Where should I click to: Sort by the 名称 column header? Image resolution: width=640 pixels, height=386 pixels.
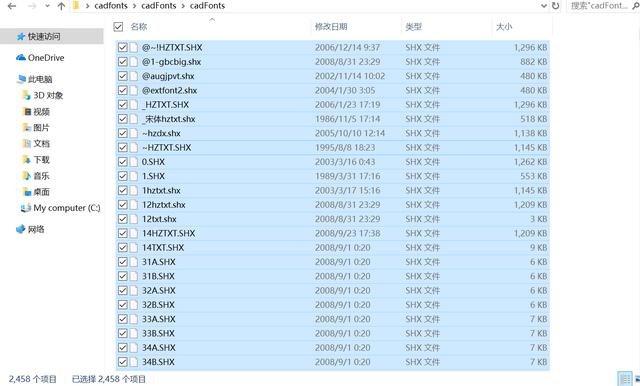coord(139,27)
